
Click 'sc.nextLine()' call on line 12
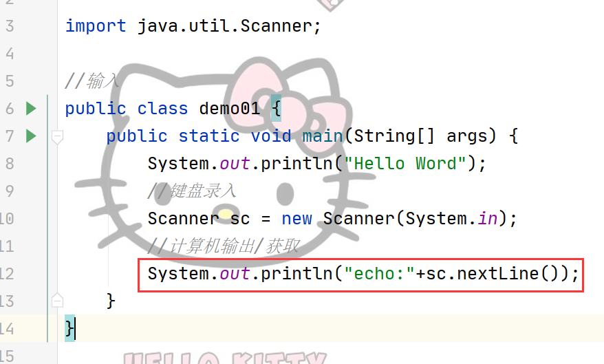click(492, 274)
